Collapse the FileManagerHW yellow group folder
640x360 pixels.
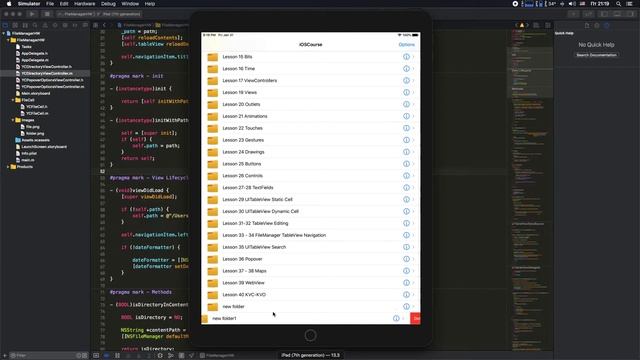pos(9,40)
